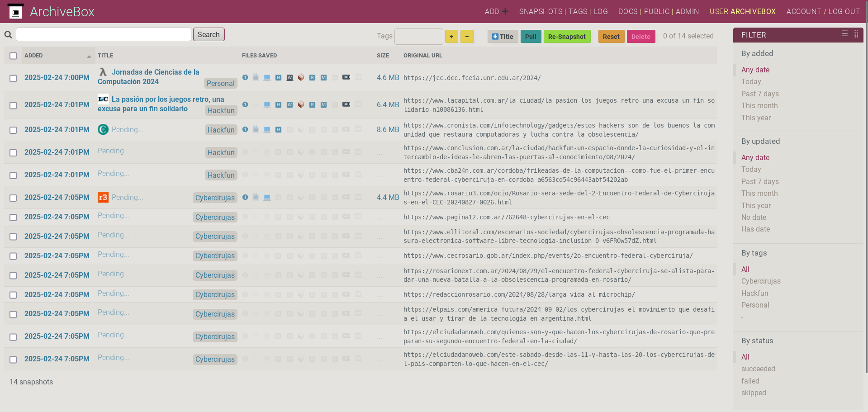The height and width of the screenshot is (412, 868).
Task: Click the yellow minus remove-tag button
Action: point(467,37)
